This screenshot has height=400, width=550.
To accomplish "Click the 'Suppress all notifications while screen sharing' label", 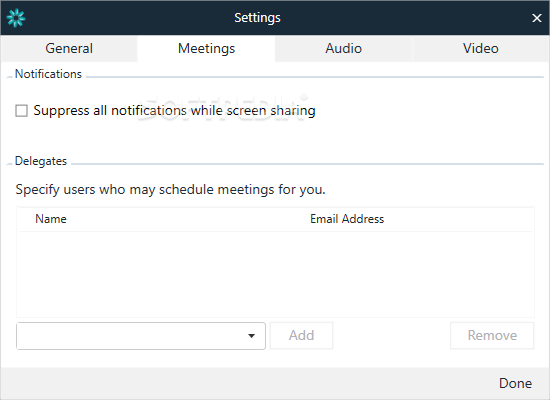I will click(174, 111).
